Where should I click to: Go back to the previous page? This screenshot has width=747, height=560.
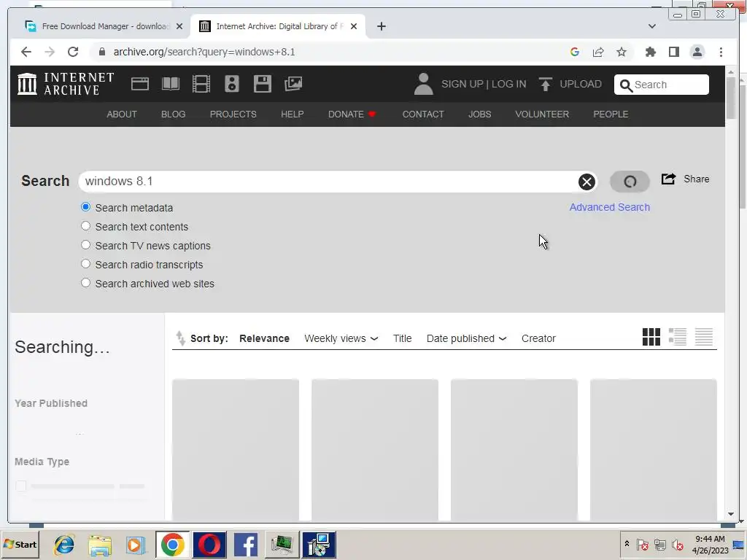[26, 52]
